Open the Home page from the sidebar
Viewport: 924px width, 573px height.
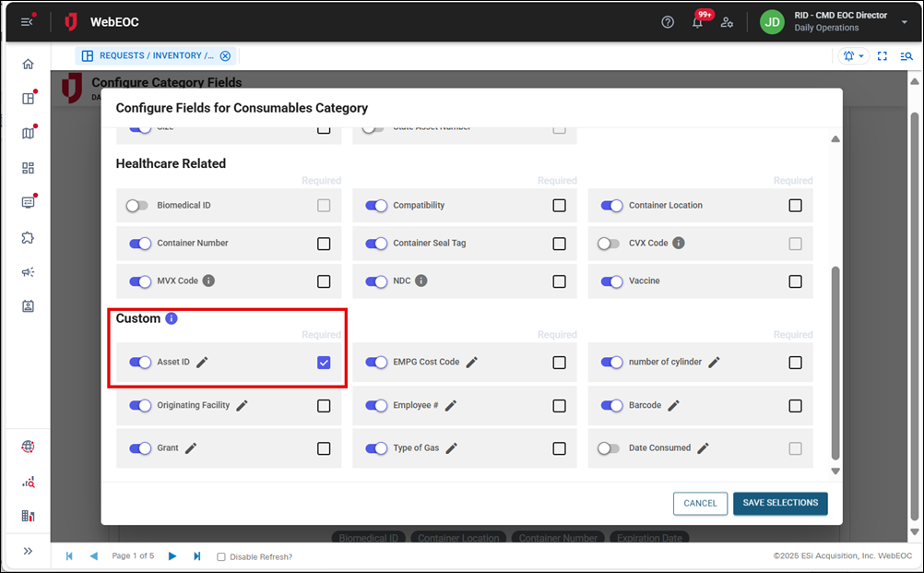pyautogui.click(x=28, y=66)
